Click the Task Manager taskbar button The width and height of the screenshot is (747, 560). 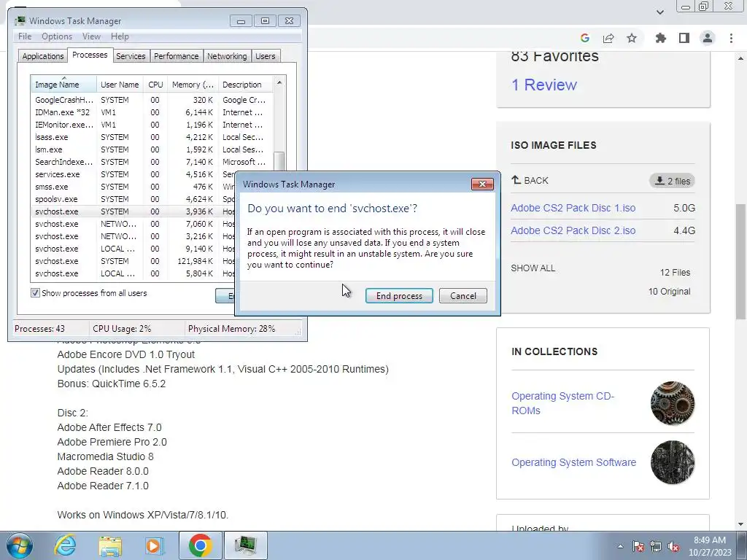tap(246, 545)
